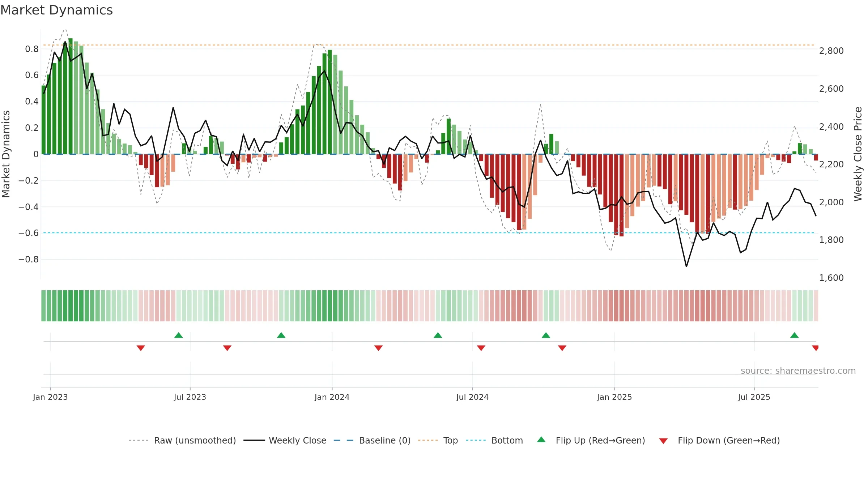Screen dimensions: 868x488
Task: Click the 2,000 right axis price label
Action: point(831,202)
